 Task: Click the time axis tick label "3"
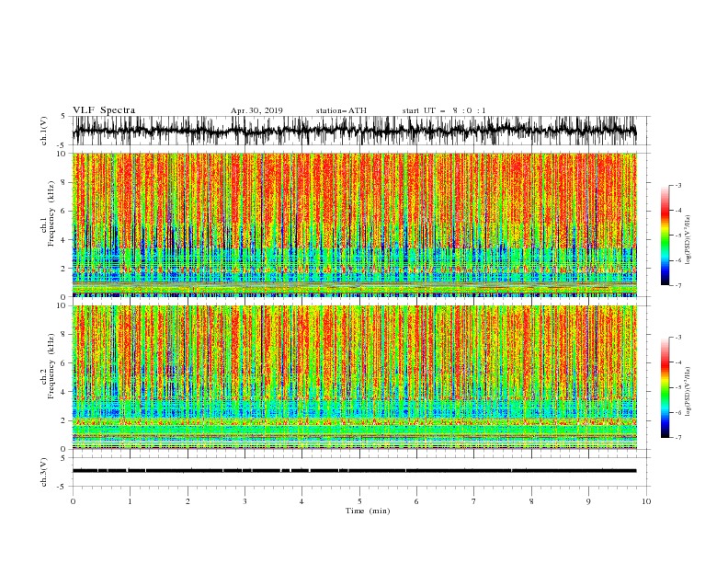click(x=245, y=501)
